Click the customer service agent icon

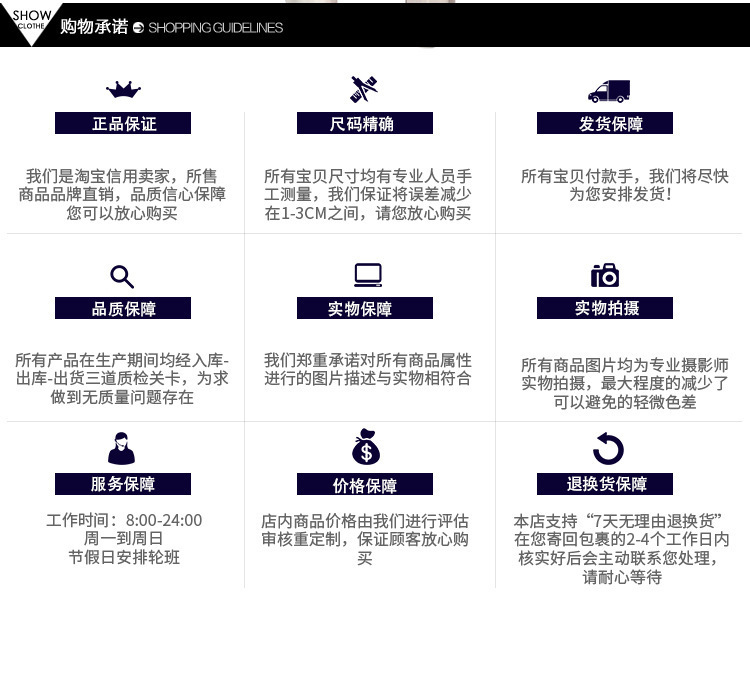[121, 448]
